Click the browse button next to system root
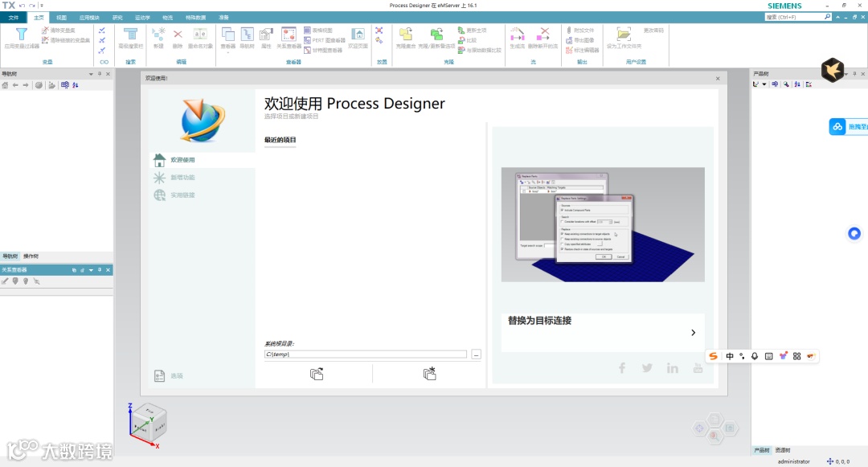 point(476,354)
